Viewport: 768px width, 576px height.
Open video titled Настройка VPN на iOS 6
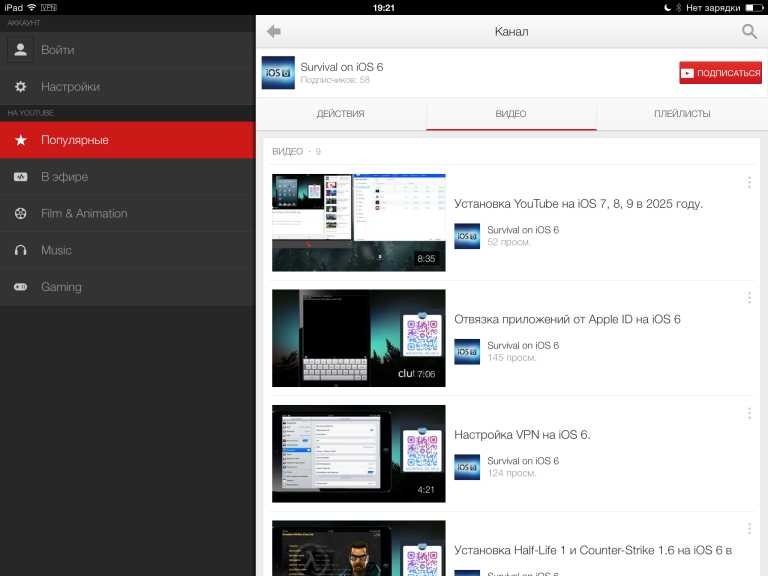(x=522, y=434)
